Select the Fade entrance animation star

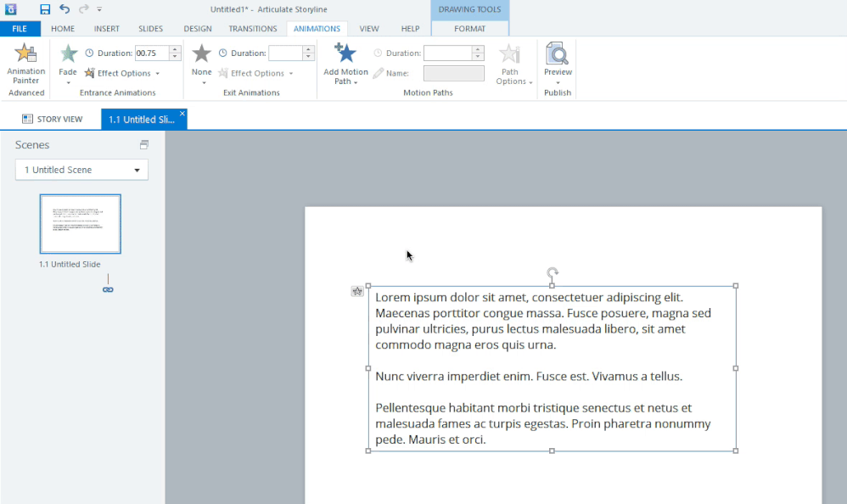[x=68, y=54]
